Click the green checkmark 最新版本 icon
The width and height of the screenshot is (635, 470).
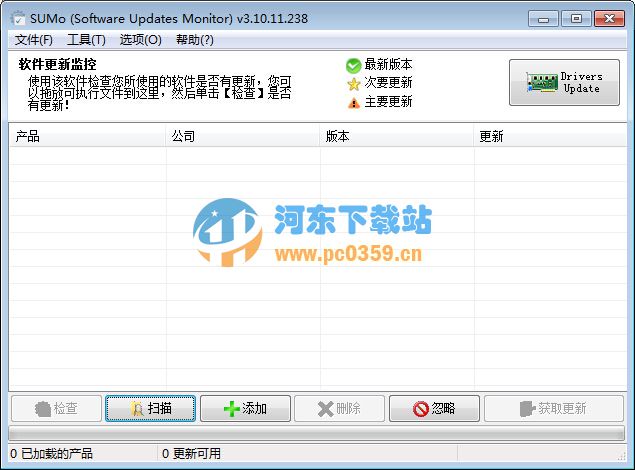tap(353, 66)
